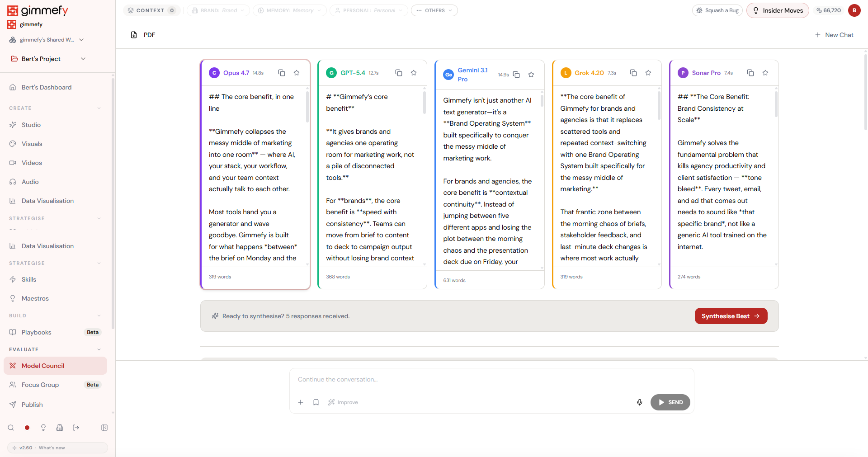The image size is (868, 457).
Task: Collapse the BUILD section
Action: (x=99, y=316)
